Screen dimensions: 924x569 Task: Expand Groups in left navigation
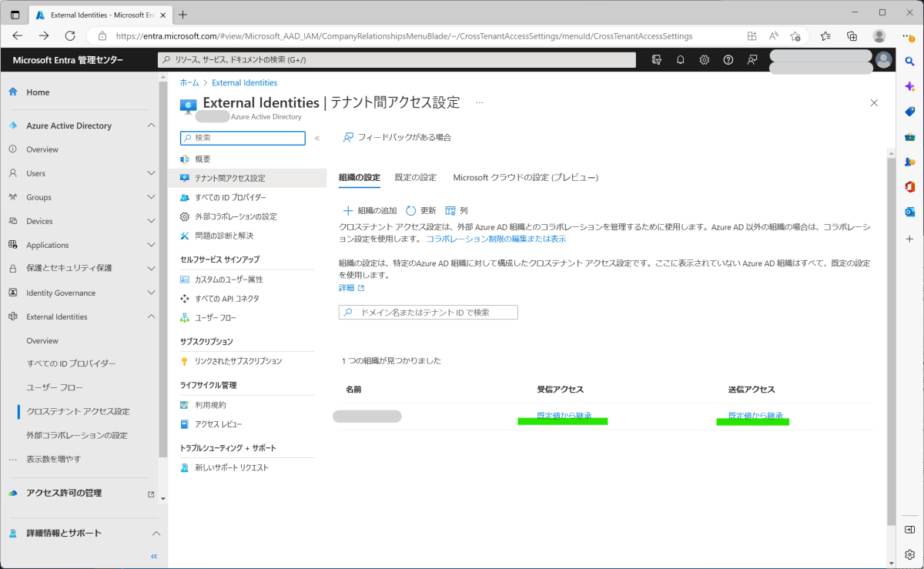[151, 197]
